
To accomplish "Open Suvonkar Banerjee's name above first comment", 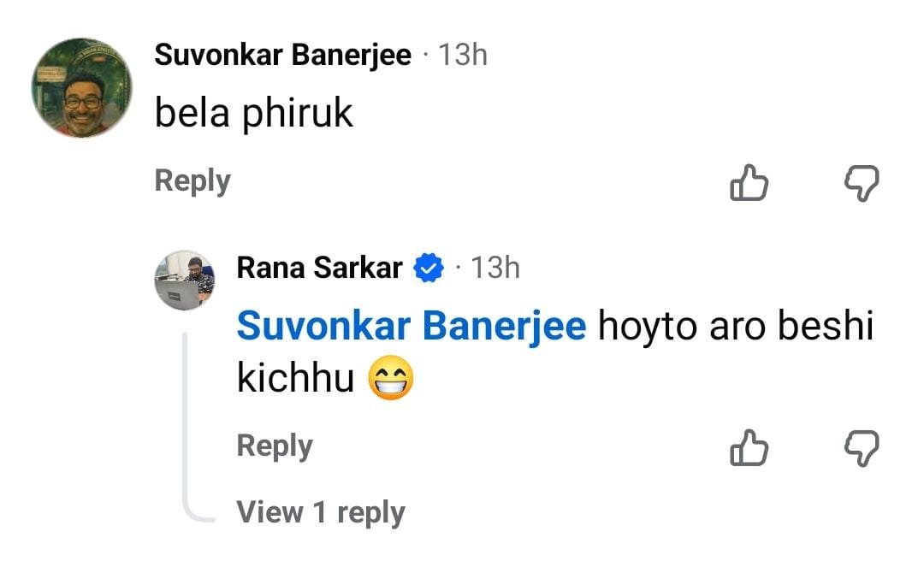I will [282, 56].
